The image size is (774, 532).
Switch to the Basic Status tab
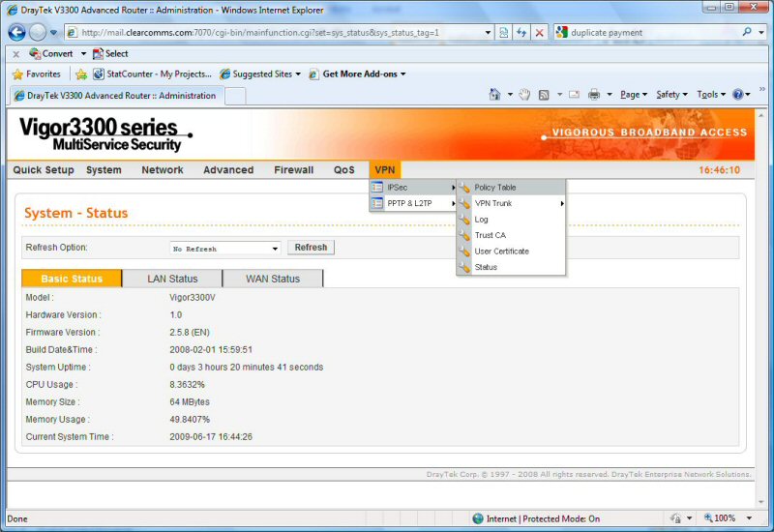coord(72,279)
